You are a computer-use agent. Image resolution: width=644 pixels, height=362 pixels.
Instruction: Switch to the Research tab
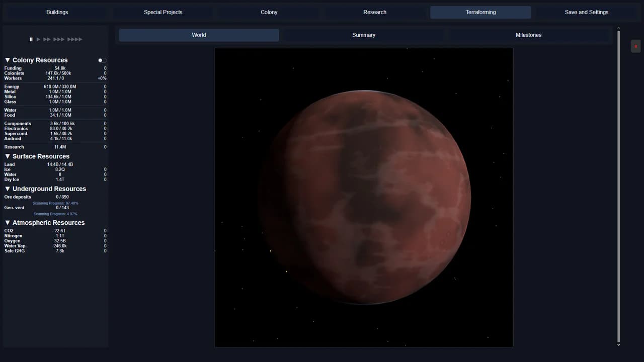tap(375, 12)
